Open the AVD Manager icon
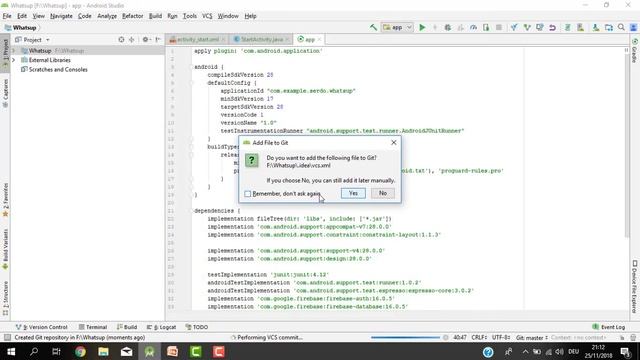The height and width of the screenshot is (360, 640). 580,27
